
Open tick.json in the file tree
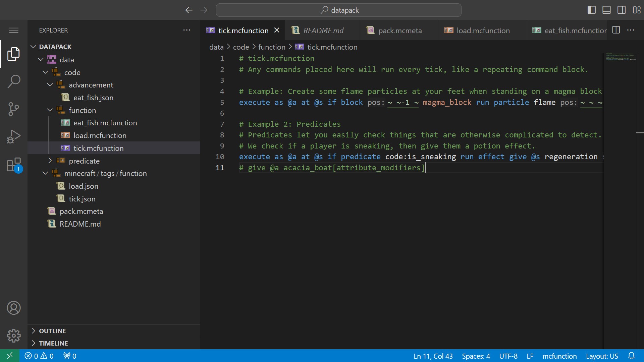coord(114,199)
